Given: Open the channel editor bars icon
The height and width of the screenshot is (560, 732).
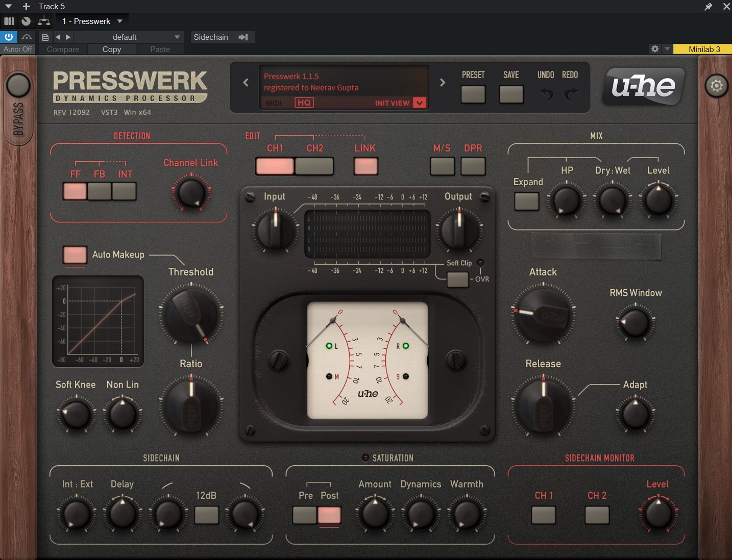Looking at the screenshot, I should (9, 21).
